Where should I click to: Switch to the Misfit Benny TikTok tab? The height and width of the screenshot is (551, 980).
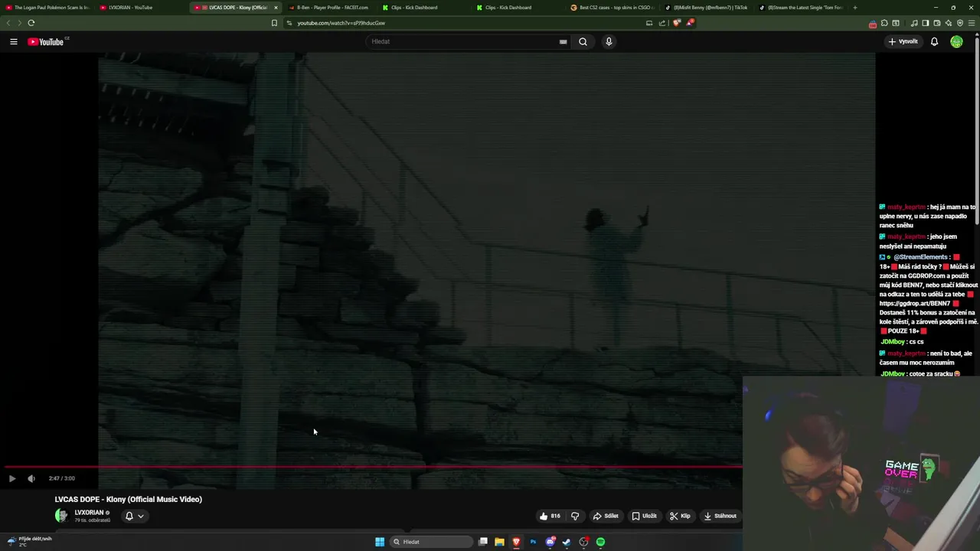click(x=706, y=8)
